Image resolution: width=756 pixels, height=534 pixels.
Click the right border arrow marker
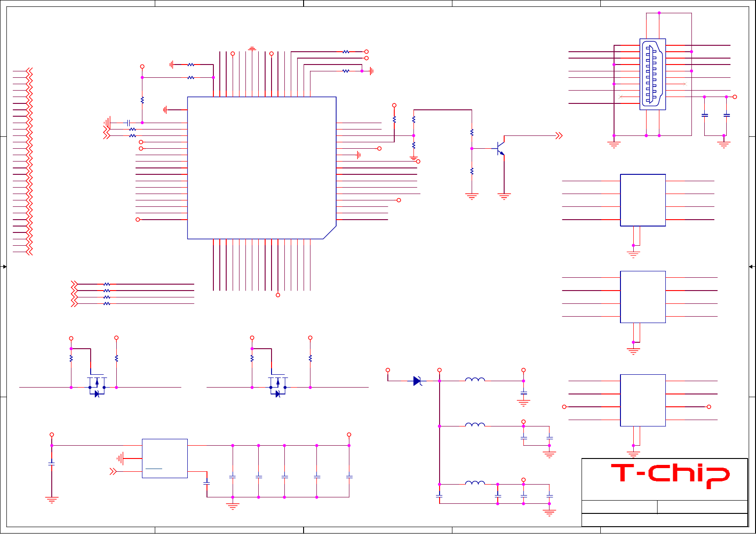pyautogui.click(x=751, y=267)
